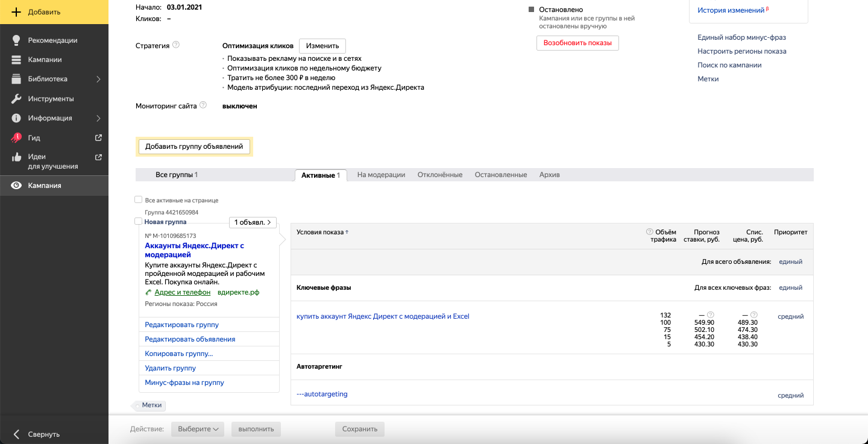Click help icon in Спис. цена column
The height and width of the screenshot is (444, 868).
pyautogui.click(x=754, y=314)
